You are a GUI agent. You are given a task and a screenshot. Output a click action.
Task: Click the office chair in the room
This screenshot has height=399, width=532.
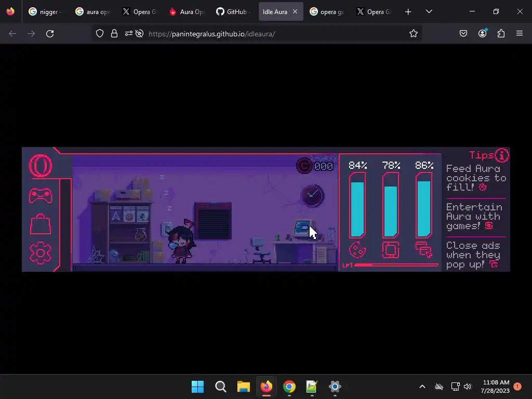point(260,250)
